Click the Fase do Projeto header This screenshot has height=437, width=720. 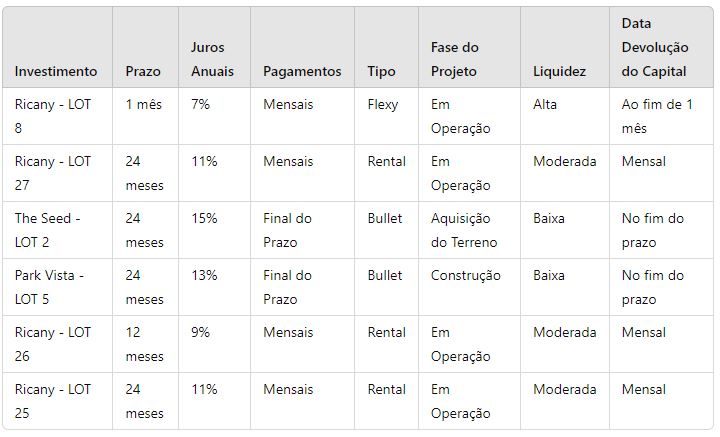455,59
